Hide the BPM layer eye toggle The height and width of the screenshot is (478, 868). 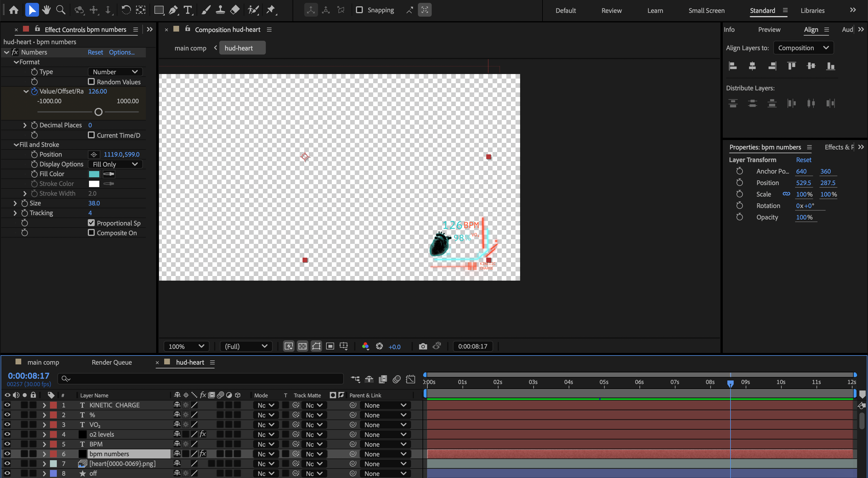7,444
